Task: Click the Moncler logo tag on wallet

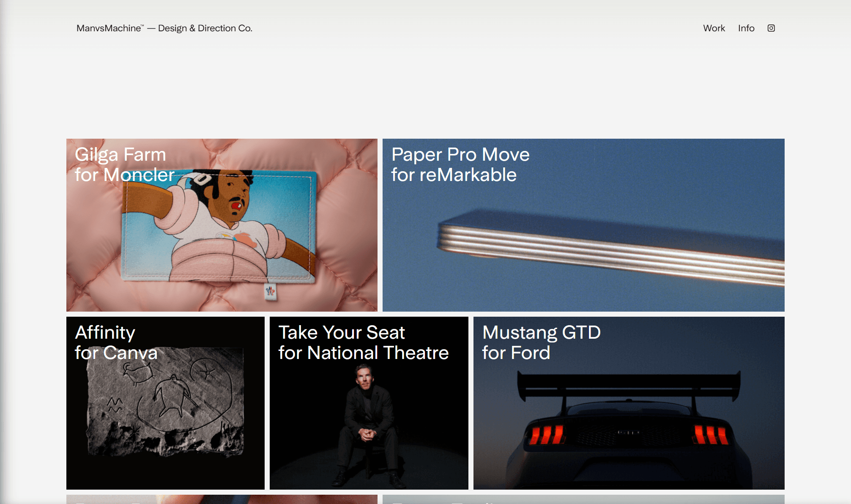Action: [x=270, y=291]
